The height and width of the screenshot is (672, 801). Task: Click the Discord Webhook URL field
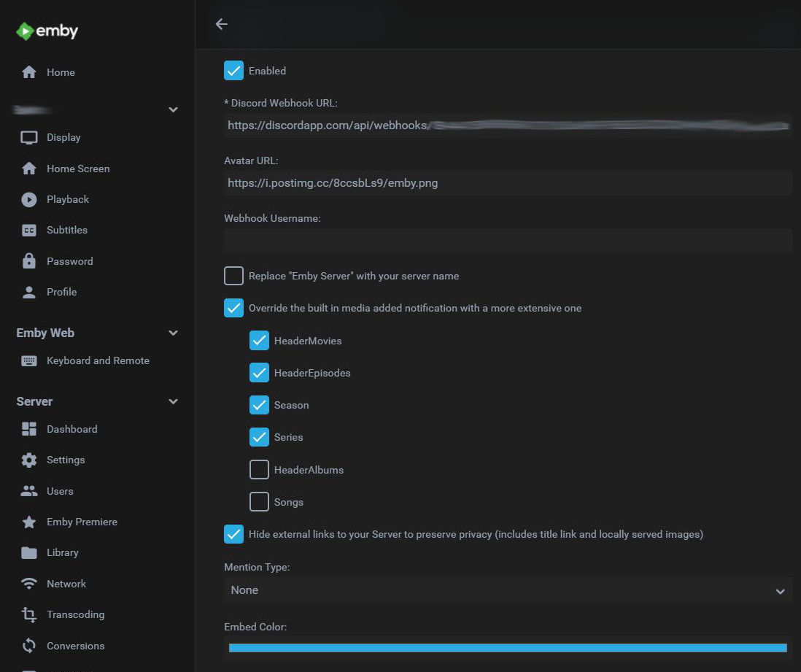coord(508,125)
